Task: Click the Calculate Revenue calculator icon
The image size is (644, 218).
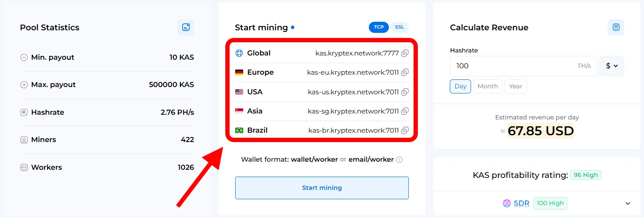Action: 615,27
